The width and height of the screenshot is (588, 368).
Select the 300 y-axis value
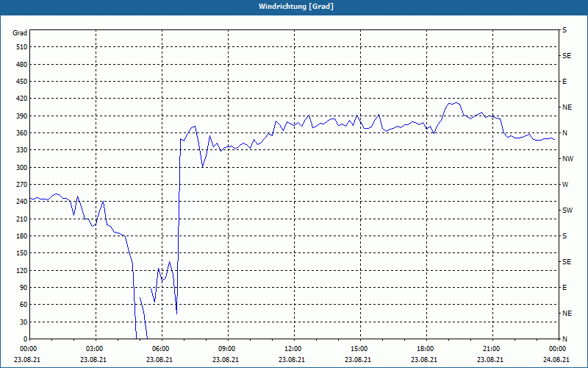22,167
